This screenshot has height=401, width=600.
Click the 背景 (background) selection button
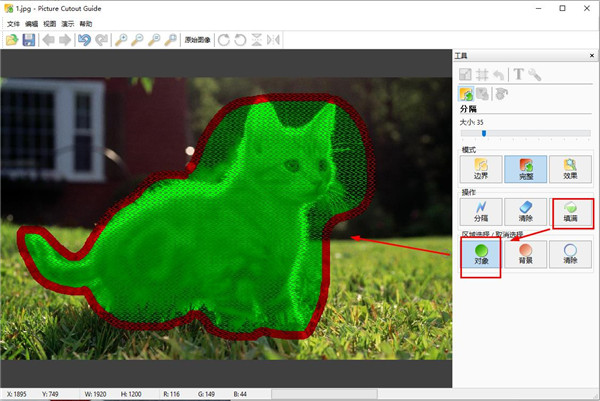point(524,254)
